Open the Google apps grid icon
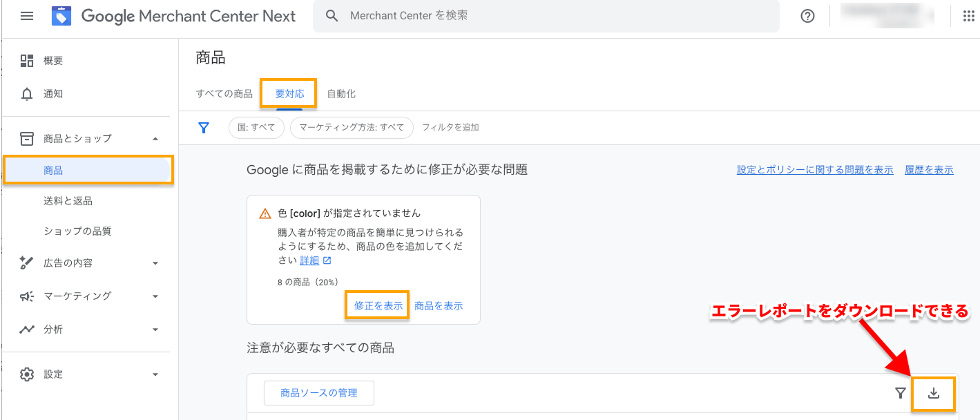The width and height of the screenshot is (980, 420). pos(968,16)
